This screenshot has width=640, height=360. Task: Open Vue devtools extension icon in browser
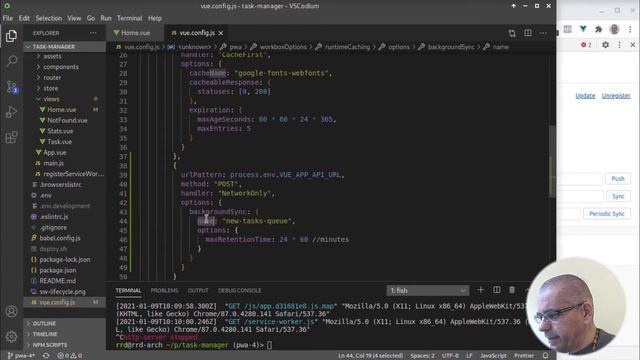click(x=583, y=29)
